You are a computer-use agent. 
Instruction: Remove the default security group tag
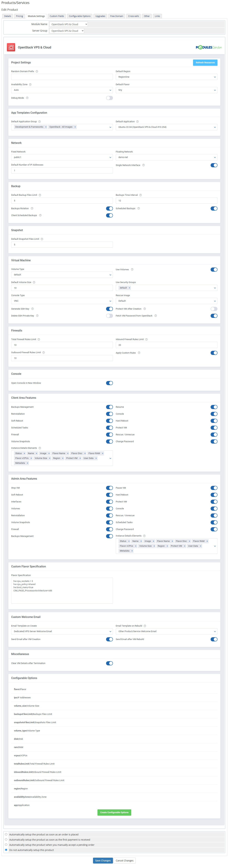(129, 288)
